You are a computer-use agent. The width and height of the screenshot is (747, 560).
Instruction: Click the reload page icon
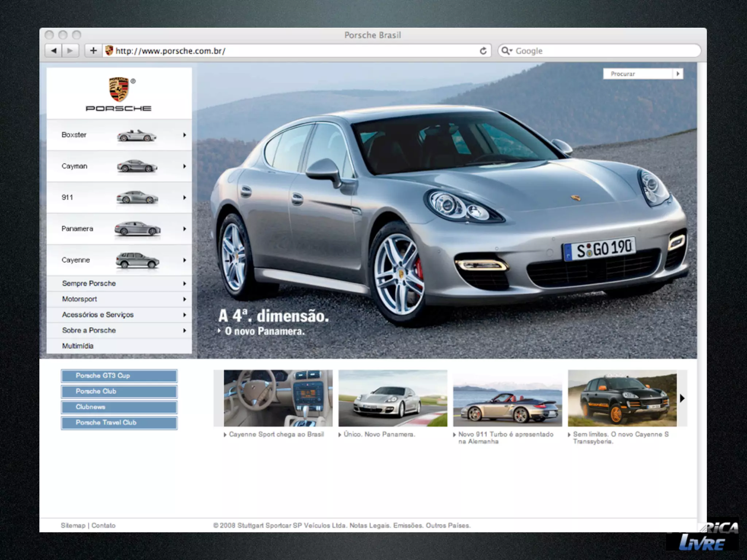click(483, 51)
